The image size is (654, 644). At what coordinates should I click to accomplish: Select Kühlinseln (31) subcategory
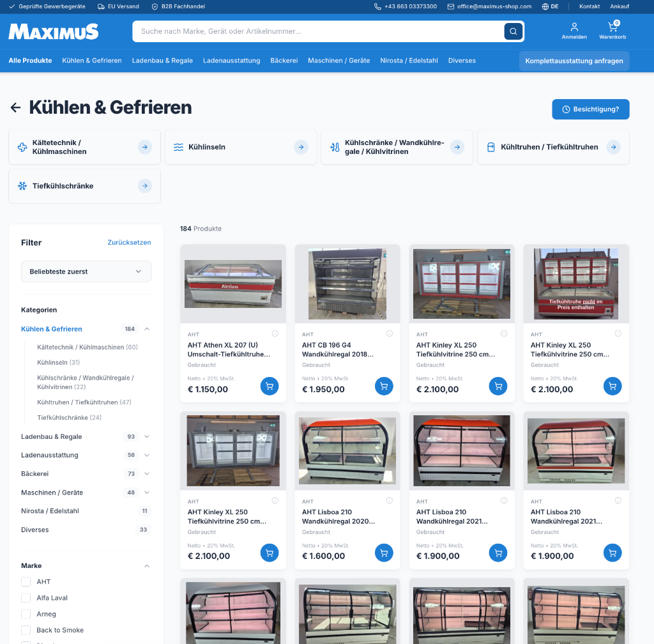(x=58, y=362)
